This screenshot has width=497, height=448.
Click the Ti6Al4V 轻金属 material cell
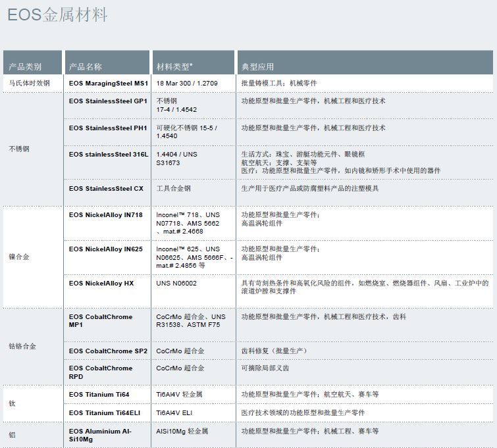pos(179,395)
